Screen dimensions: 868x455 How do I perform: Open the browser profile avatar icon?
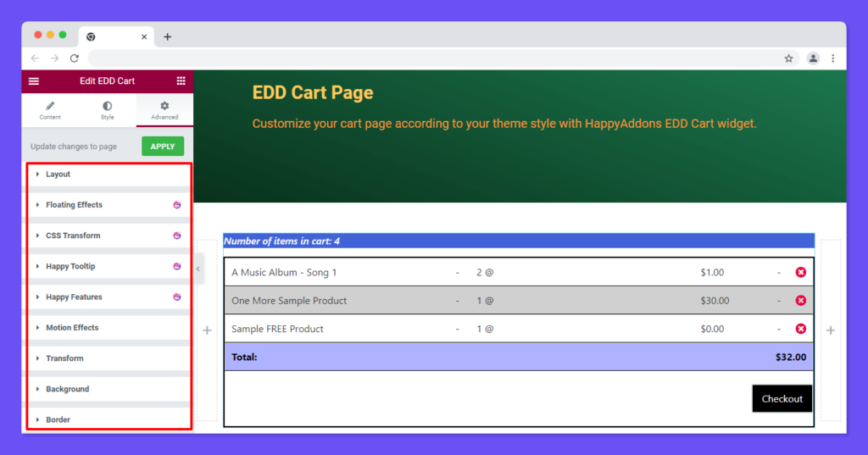click(x=813, y=58)
